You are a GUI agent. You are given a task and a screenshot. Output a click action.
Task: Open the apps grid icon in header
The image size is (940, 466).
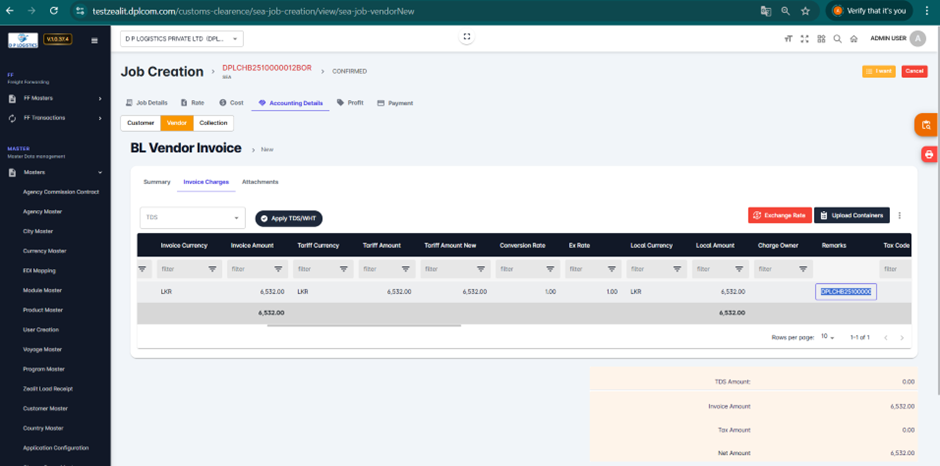pos(821,39)
